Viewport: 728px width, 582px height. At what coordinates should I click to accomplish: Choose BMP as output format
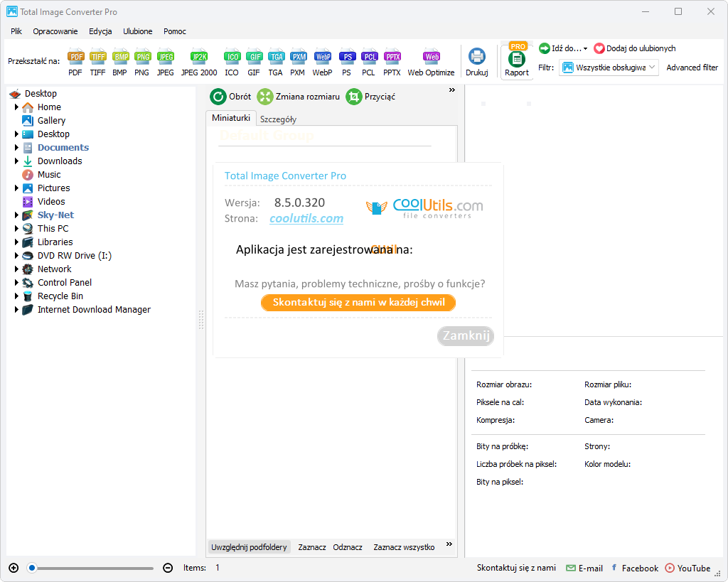pos(119,62)
